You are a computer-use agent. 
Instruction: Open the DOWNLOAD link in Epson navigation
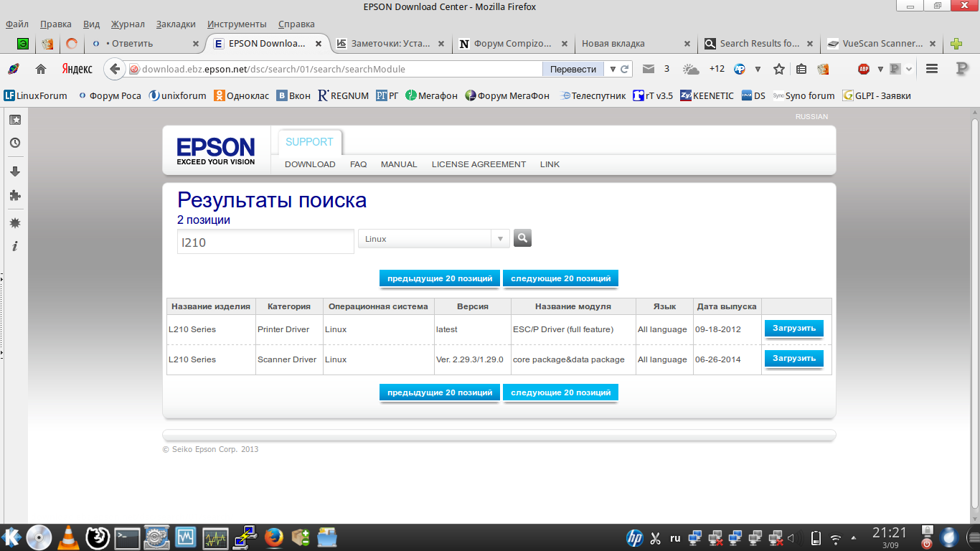(x=310, y=164)
